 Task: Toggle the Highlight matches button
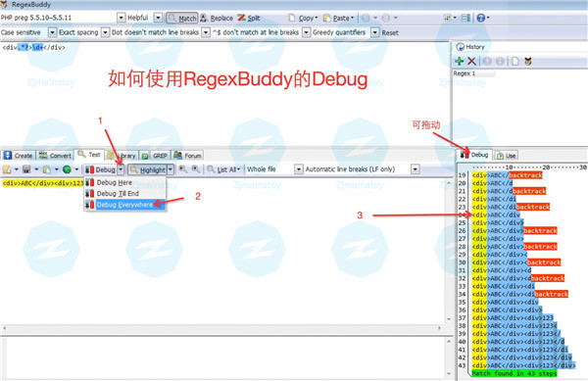pos(147,169)
